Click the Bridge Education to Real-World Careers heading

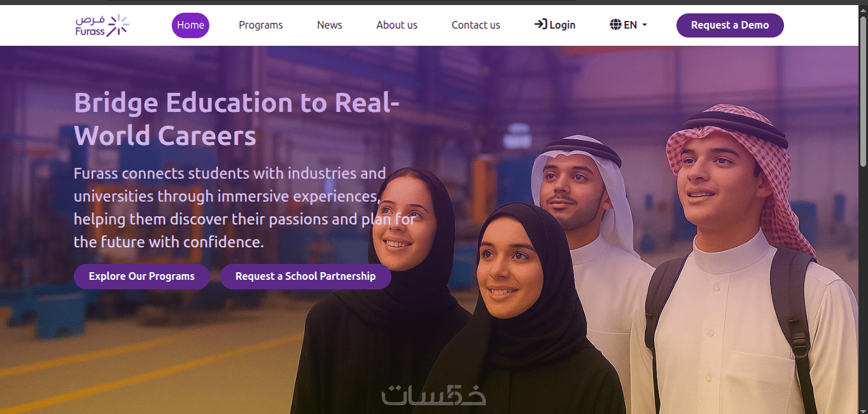(237, 119)
